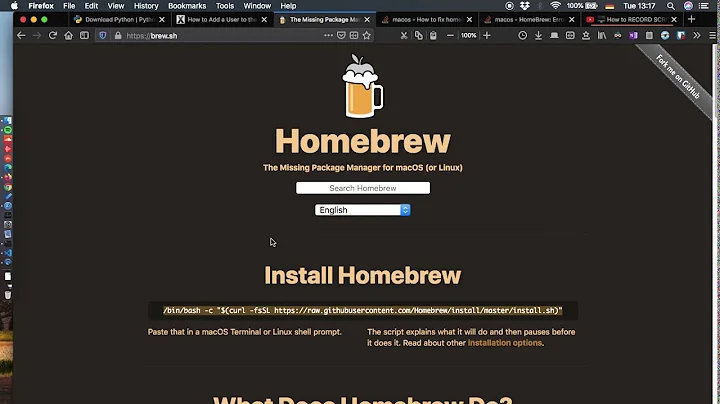This screenshot has width=720, height=404.
Task: Click the Homebrew beer mug logo
Action: click(x=363, y=86)
